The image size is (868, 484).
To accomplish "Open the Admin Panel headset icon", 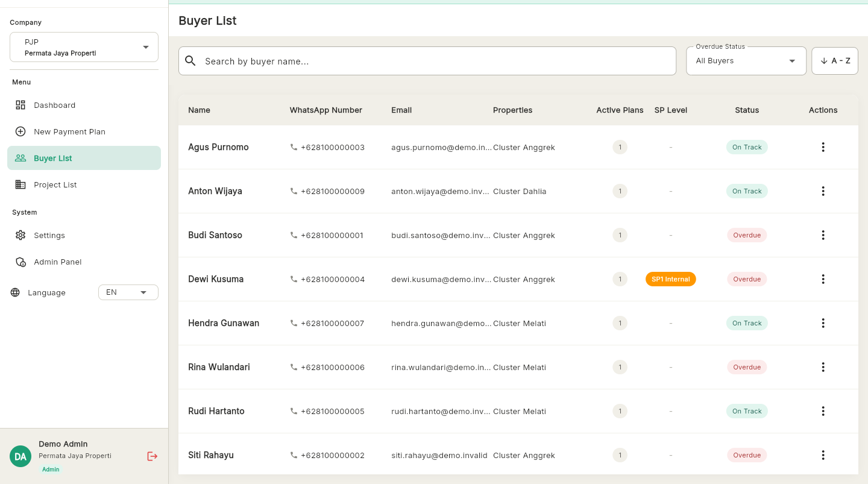I will coord(20,262).
